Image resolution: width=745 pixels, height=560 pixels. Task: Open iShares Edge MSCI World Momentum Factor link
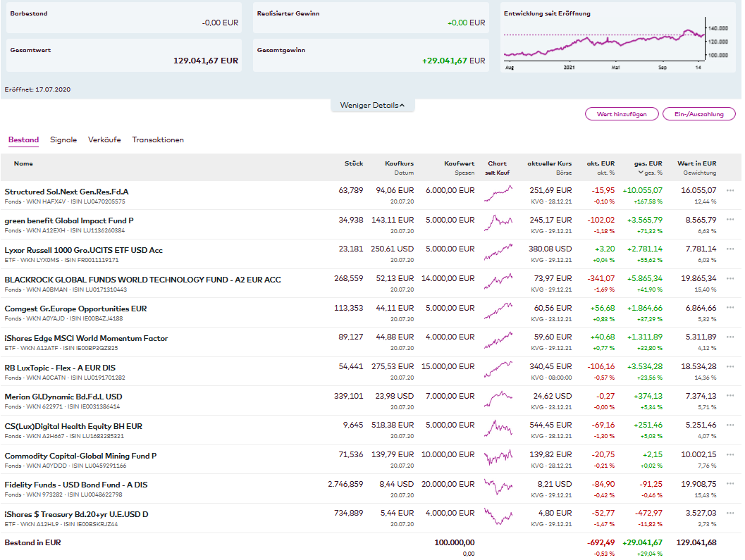86,338
